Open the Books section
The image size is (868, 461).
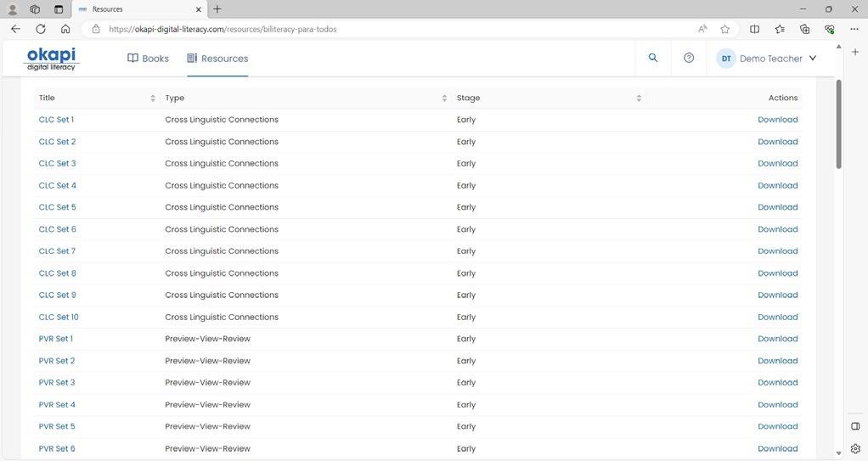click(x=148, y=58)
